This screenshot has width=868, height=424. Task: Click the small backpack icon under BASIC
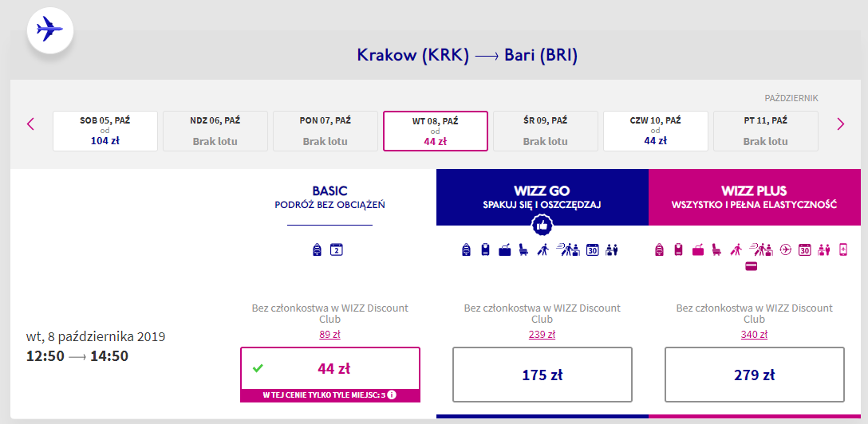click(318, 249)
